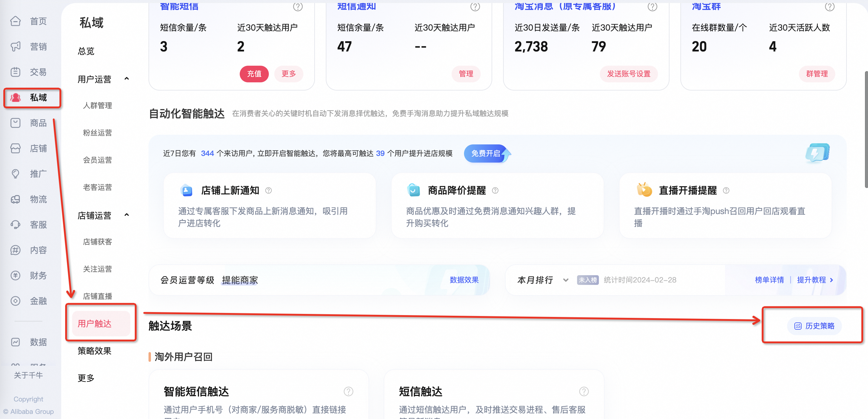
Task: Click the 私域 people icon
Action: point(15,97)
